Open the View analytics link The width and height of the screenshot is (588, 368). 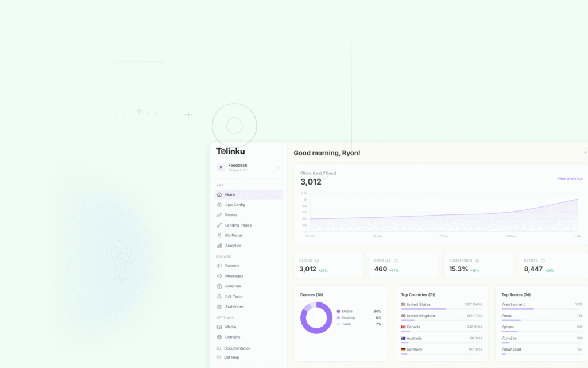pyautogui.click(x=570, y=178)
